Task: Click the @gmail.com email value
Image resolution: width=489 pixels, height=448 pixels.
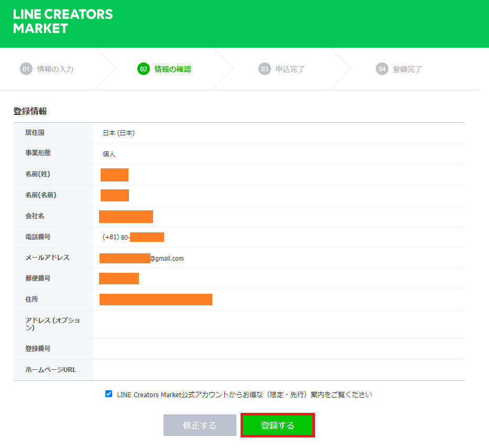Action: click(167, 259)
